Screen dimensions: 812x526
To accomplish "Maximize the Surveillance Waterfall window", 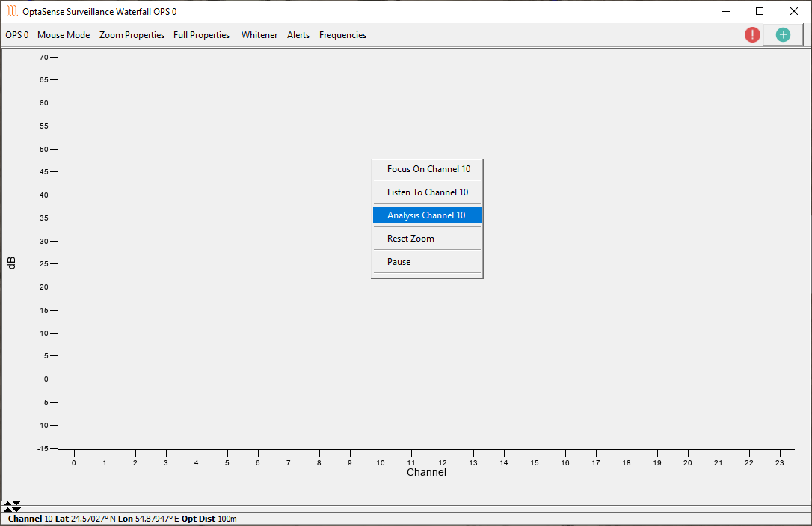I will tap(760, 11).
